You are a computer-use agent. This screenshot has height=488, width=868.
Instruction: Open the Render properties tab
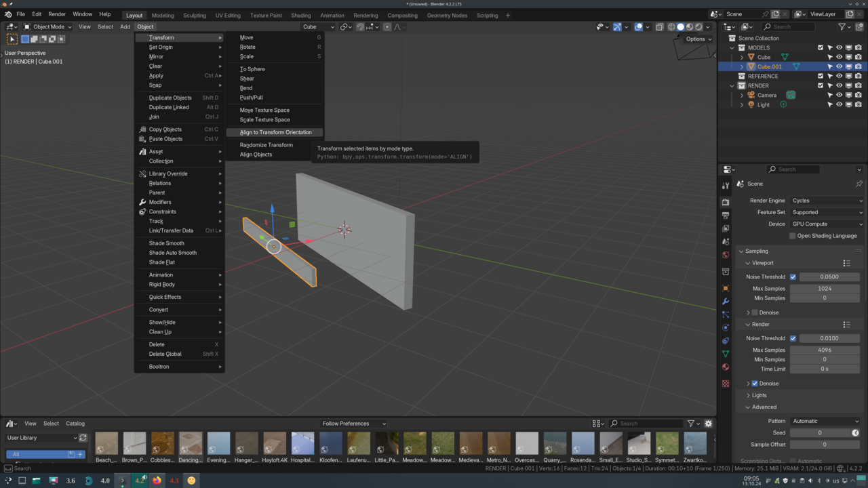(726, 202)
